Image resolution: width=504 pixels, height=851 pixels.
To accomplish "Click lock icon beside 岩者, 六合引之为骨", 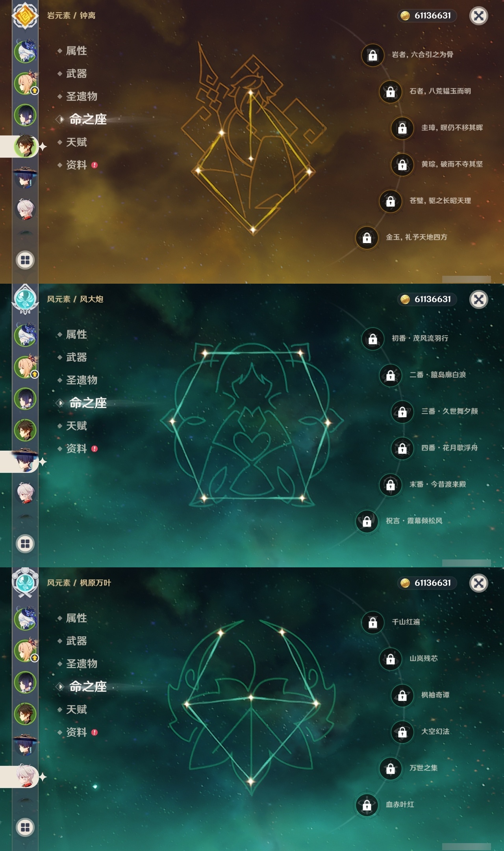I will 372,55.
